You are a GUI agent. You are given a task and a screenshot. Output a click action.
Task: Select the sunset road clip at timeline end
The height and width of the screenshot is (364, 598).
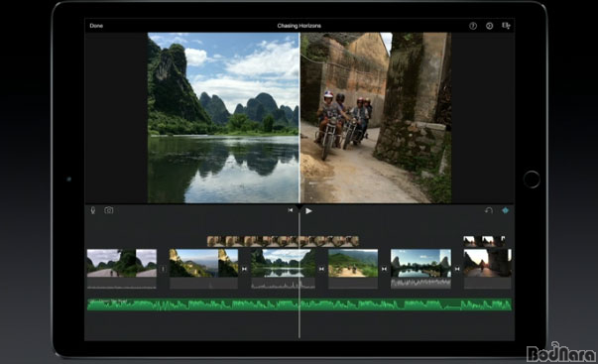point(487,269)
